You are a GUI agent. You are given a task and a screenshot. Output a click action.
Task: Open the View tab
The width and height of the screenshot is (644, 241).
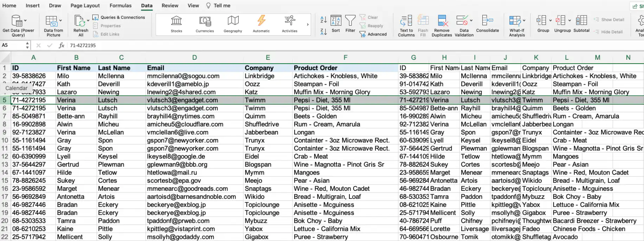tap(193, 6)
